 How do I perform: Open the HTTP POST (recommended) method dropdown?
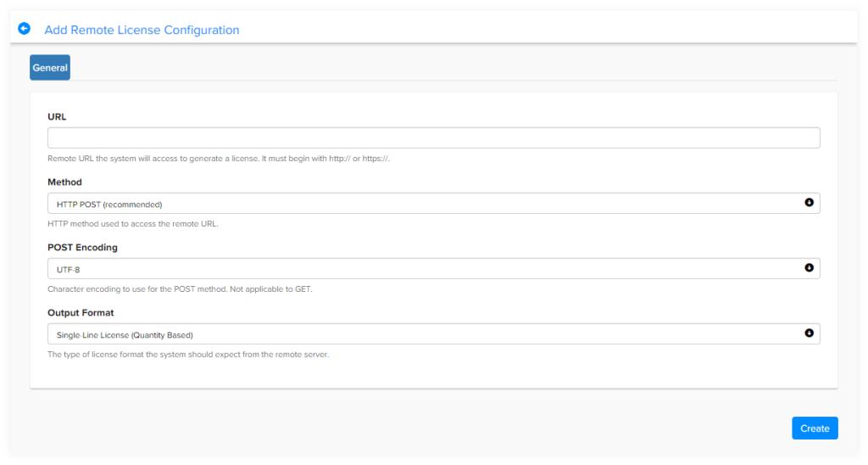(433, 204)
